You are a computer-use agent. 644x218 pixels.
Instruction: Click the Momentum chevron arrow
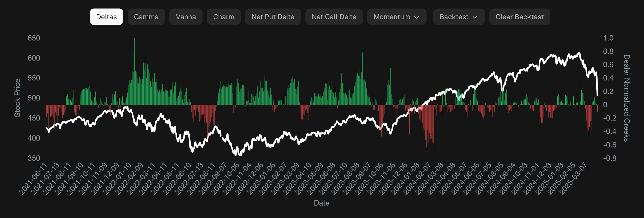416,17
